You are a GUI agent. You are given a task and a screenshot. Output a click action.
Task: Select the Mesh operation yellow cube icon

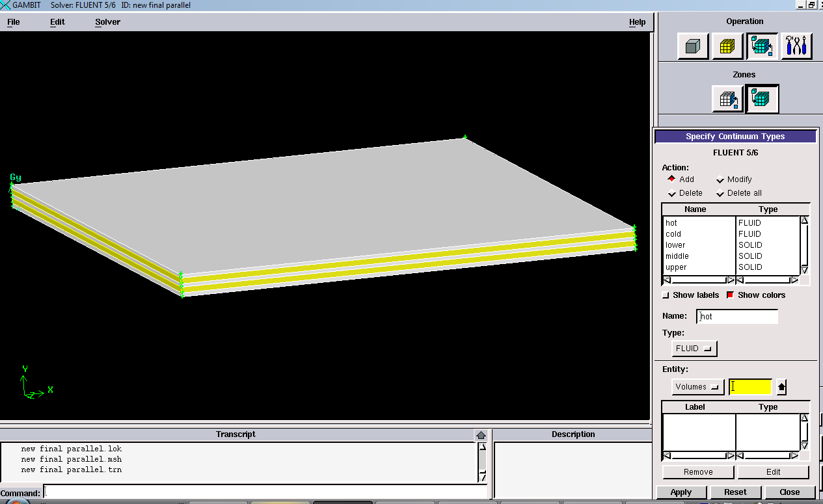727,46
